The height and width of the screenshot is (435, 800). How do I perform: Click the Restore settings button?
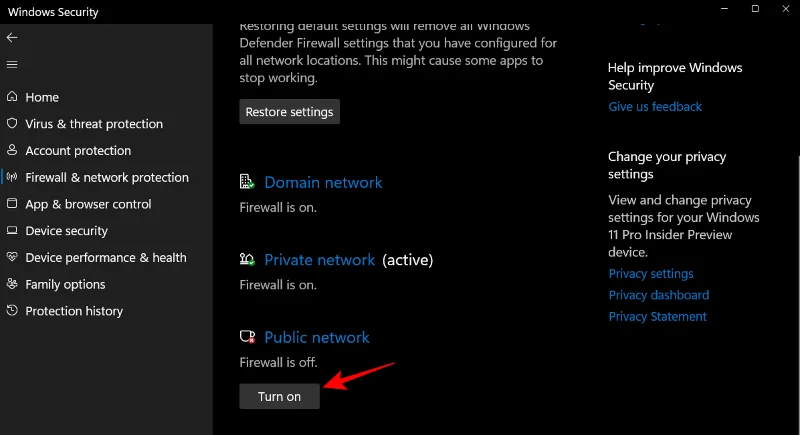point(289,112)
